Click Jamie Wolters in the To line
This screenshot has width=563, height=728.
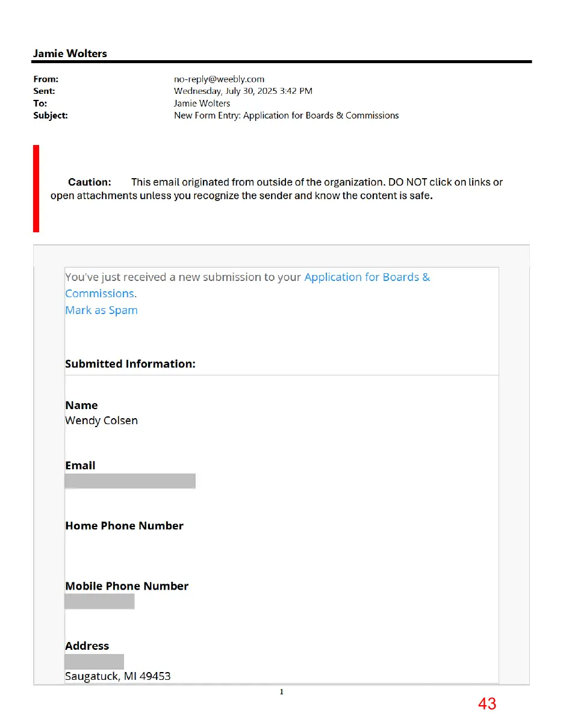[x=202, y=103]
